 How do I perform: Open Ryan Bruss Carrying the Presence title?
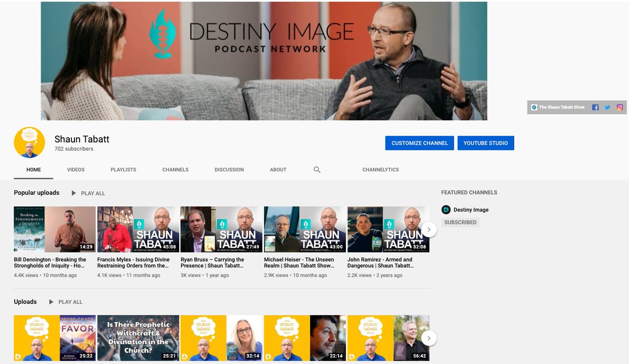click(x=212, y=263)
